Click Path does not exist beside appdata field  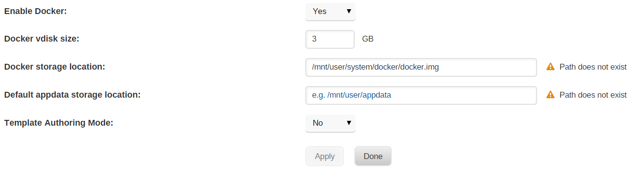coord(593,95)
